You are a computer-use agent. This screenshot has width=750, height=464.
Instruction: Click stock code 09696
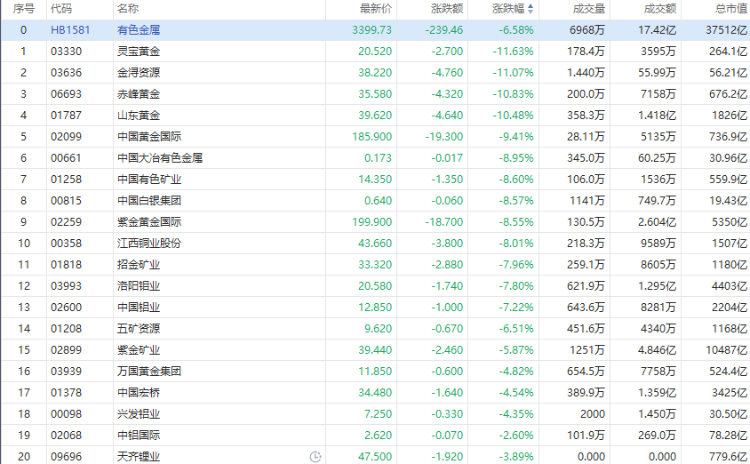[x=66, y=457]
